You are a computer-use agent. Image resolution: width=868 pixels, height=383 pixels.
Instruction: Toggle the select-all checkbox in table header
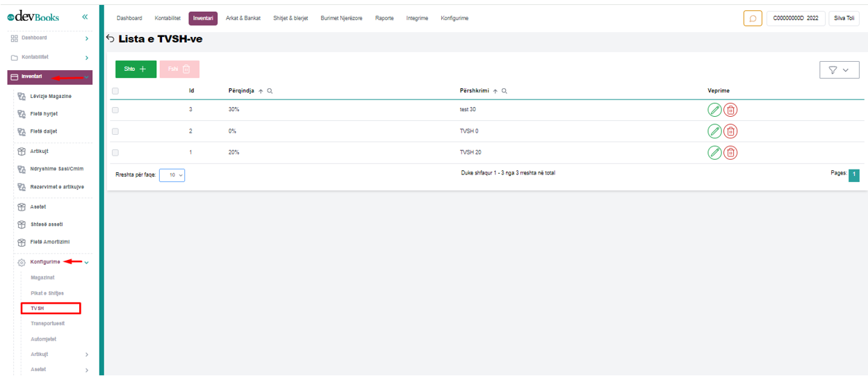pos(115,91)
